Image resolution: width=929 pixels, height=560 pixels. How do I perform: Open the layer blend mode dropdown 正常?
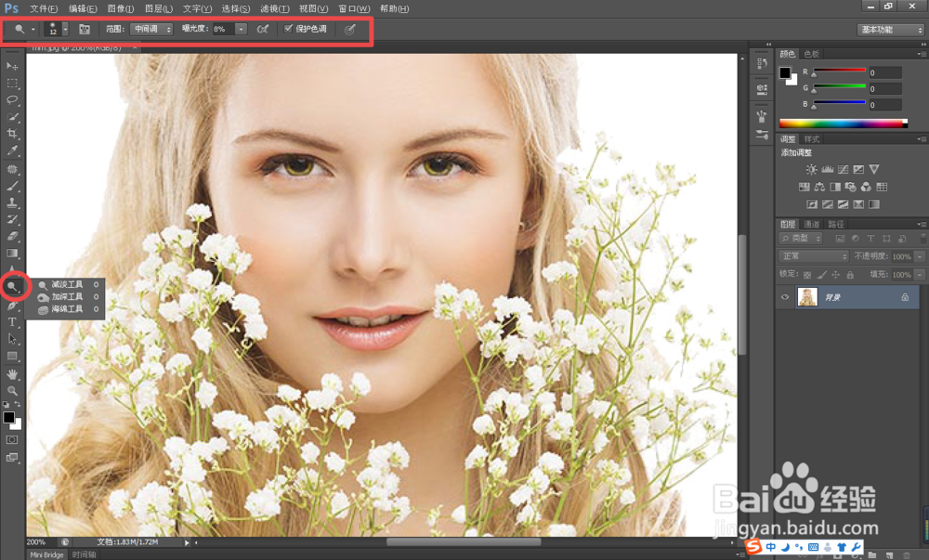click(814, 256)
